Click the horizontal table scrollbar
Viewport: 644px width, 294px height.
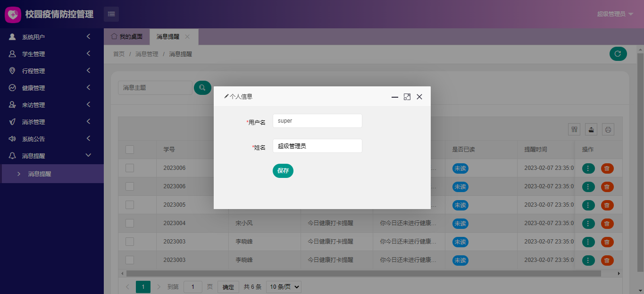click(x=363, y=273)
